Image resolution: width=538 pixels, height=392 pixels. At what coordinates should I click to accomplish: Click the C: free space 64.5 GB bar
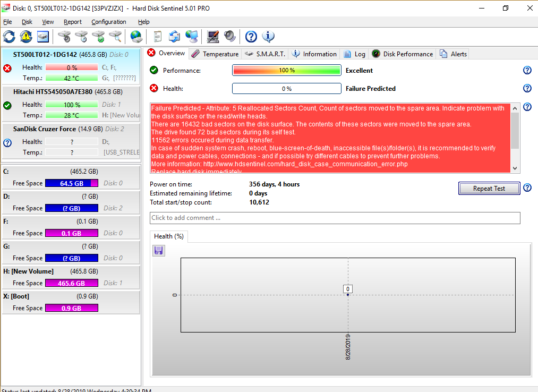pyautogui.click(x=72, y=183)
